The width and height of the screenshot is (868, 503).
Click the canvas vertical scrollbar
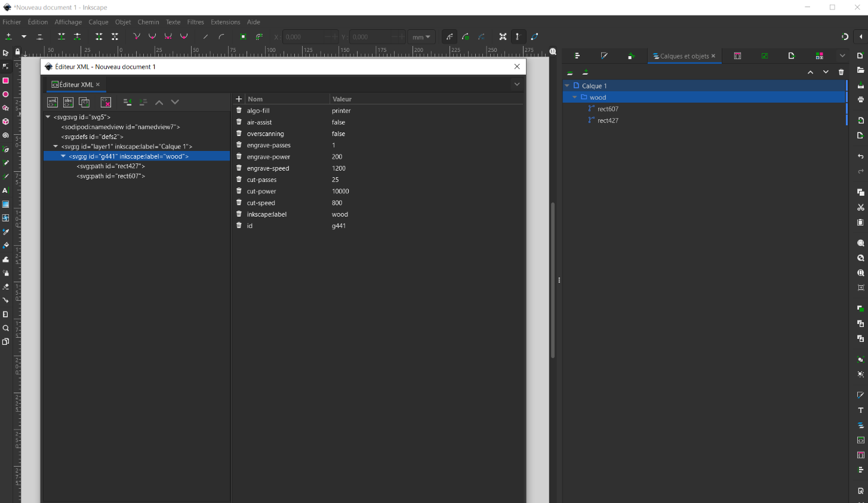pos(553,280)
